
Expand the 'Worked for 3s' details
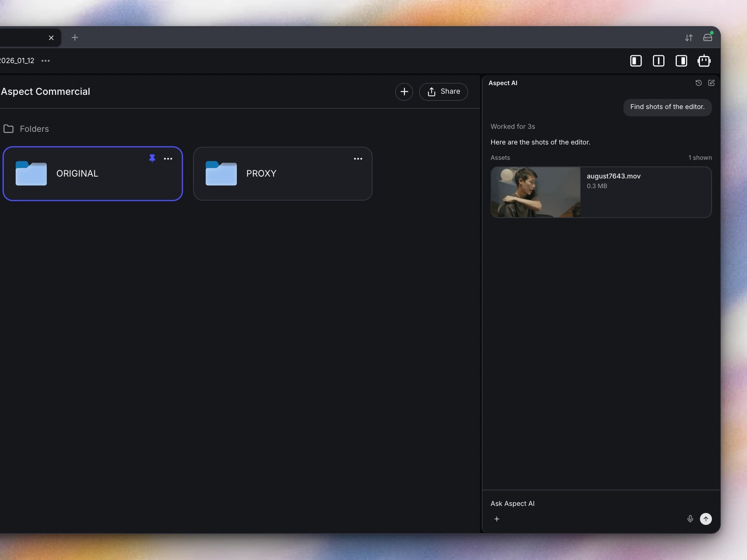512,127
